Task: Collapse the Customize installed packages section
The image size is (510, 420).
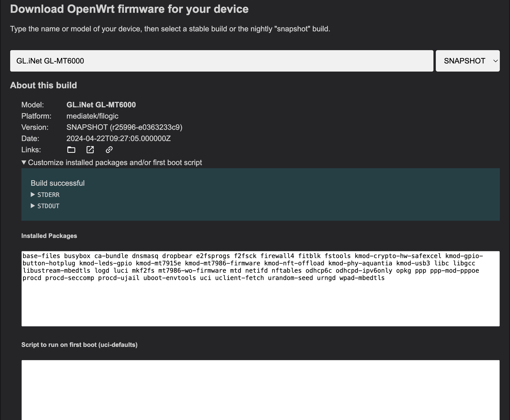Action: pos(112,162)
